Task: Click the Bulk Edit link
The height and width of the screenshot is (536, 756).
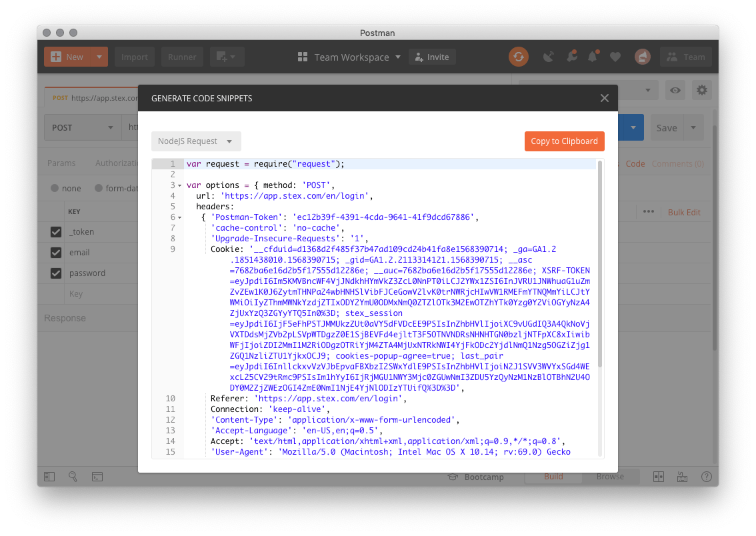Action: (684, 212)
